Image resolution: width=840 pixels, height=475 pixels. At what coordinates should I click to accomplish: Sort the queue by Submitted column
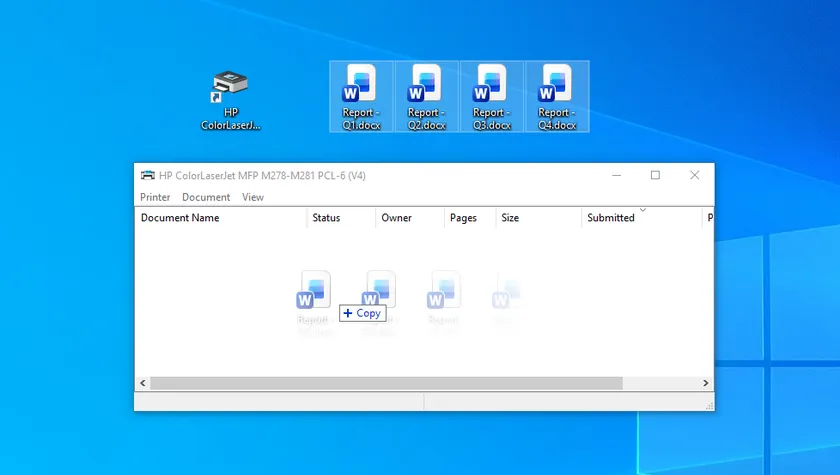point(641,217)
